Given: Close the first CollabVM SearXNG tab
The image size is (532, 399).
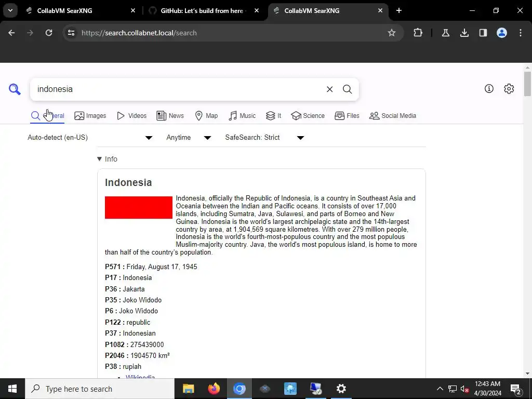Looking at the screenshot, I should (133, 10).
